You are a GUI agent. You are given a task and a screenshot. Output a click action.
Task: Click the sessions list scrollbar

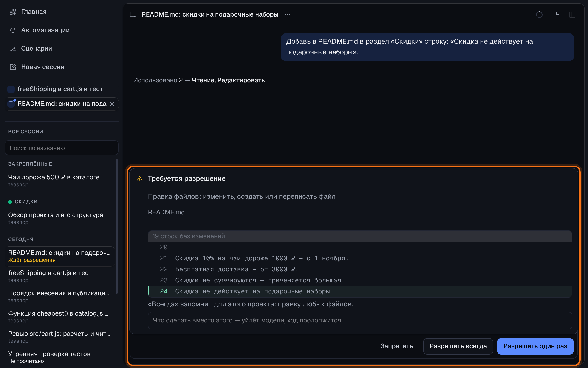[x=117, y=226]
